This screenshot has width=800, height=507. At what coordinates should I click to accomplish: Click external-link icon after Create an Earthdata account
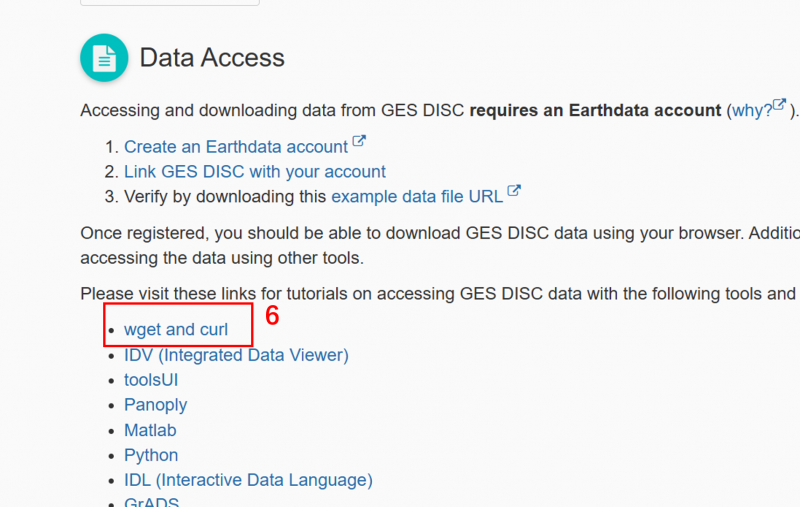359,142
